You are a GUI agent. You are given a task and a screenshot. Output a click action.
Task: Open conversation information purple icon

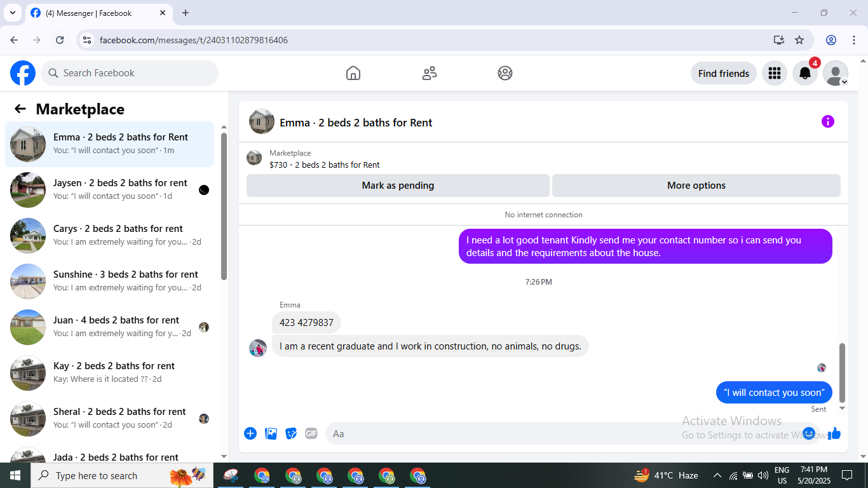click(827, 121)
